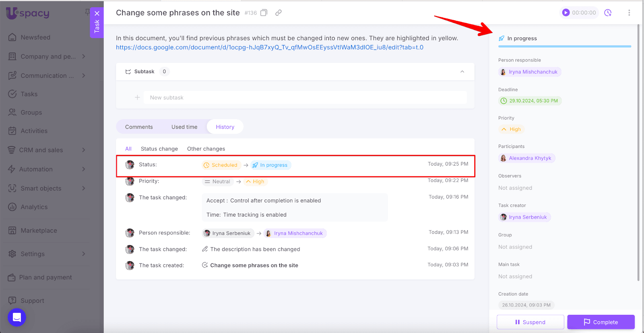Collapse the Subtask section chevron
This screenshot has width=644, height=333.
click(462, 72)
